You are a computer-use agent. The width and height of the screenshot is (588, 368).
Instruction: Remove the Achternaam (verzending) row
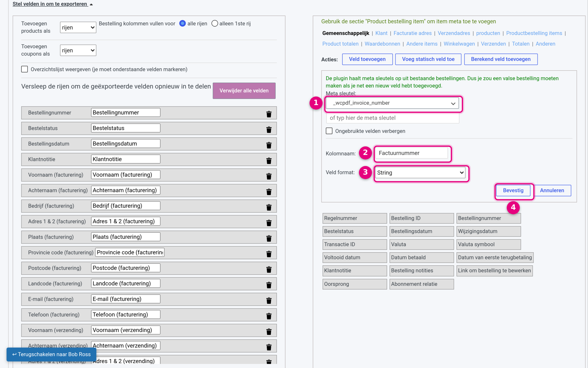[269, 347]
